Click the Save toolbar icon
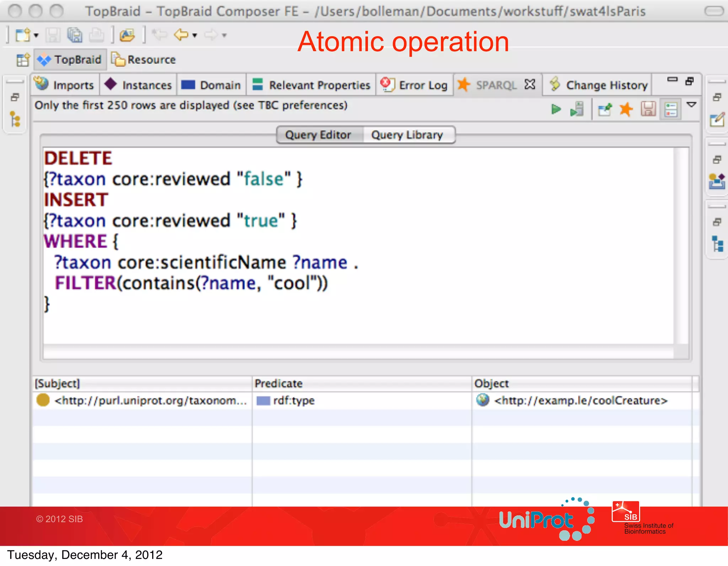This screenshot has width=728, height=566. (x=53, y=35)
